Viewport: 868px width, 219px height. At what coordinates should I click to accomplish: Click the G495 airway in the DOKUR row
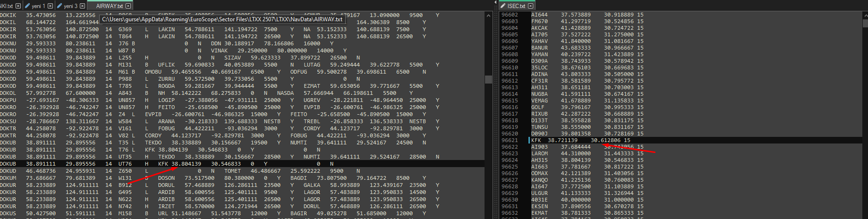125,192
